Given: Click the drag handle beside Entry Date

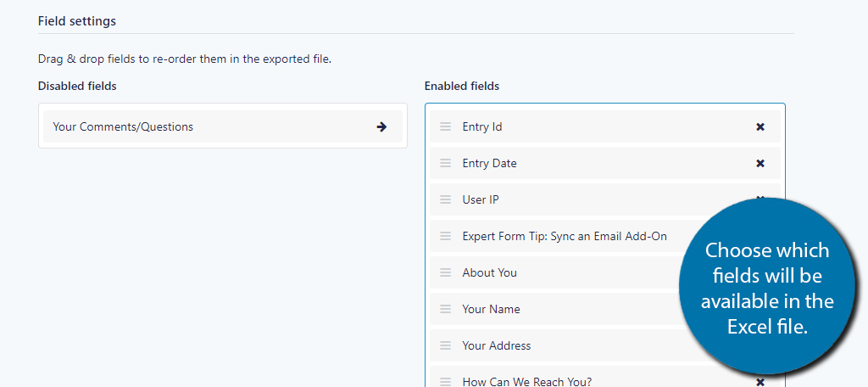Looking at the screenshot, I should point(446,164).
